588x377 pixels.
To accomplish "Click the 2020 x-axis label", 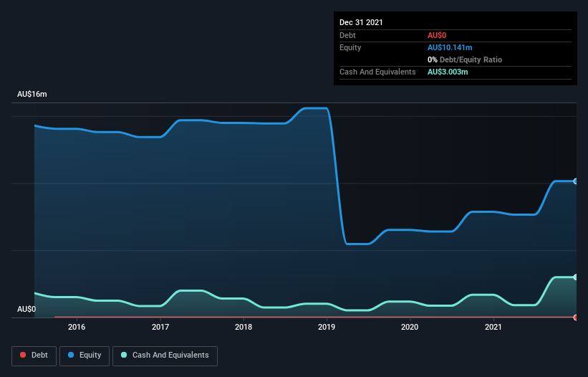I will [410, 327].
